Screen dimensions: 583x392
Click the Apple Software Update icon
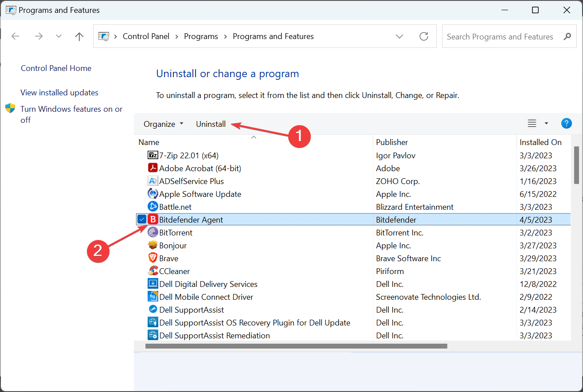[153, 194]
